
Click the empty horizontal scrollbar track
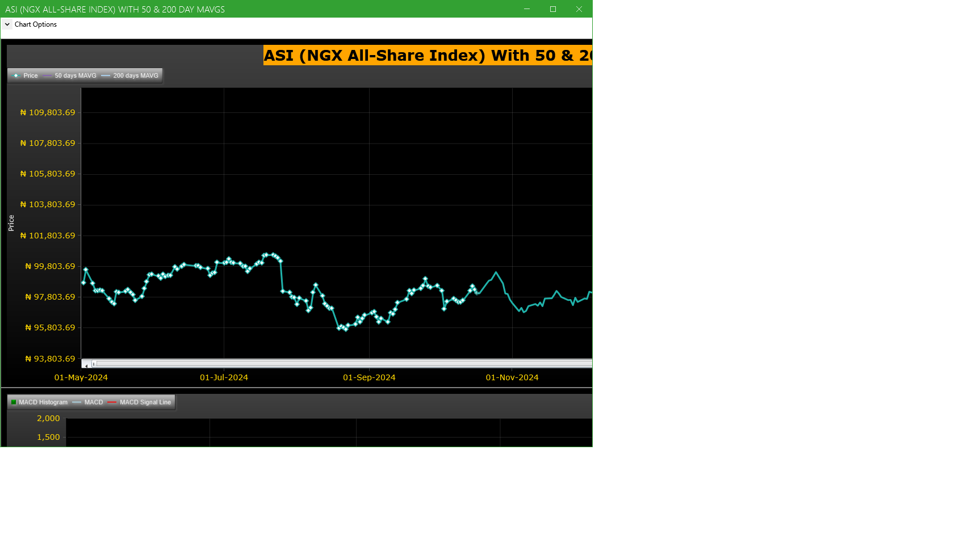(x=341, y=364)
